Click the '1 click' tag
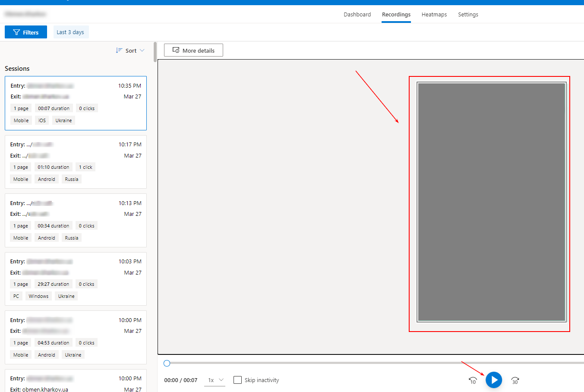This screenshot has height=392, width=584. [85, 167]
